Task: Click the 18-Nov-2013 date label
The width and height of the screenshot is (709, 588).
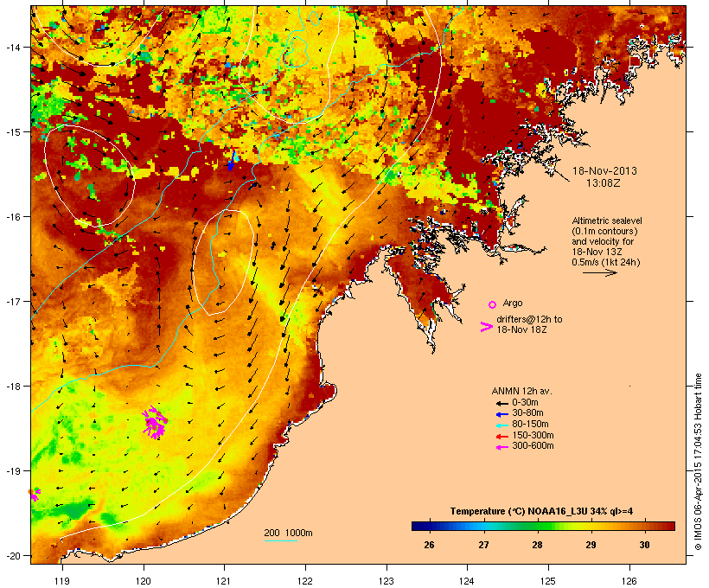Action: pos(604,171)
